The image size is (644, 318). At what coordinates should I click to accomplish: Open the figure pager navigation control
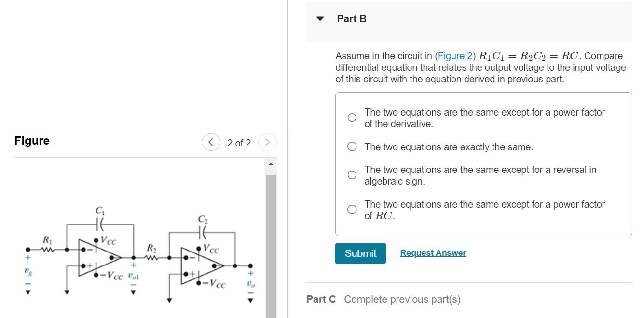point(239,142)
